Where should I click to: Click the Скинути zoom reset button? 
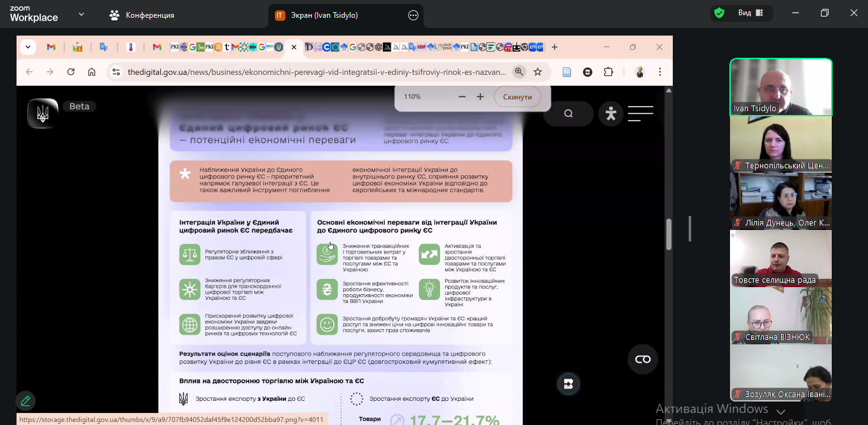(517, 97)
